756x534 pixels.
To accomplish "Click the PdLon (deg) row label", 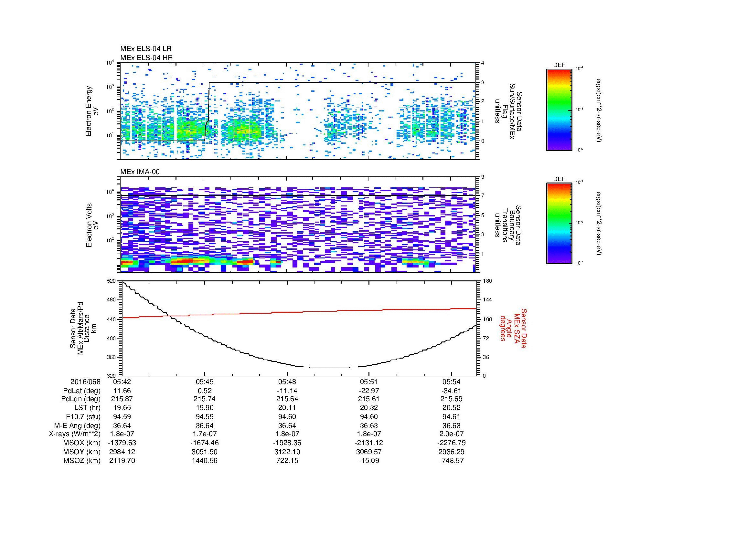I will coord(81,399).
